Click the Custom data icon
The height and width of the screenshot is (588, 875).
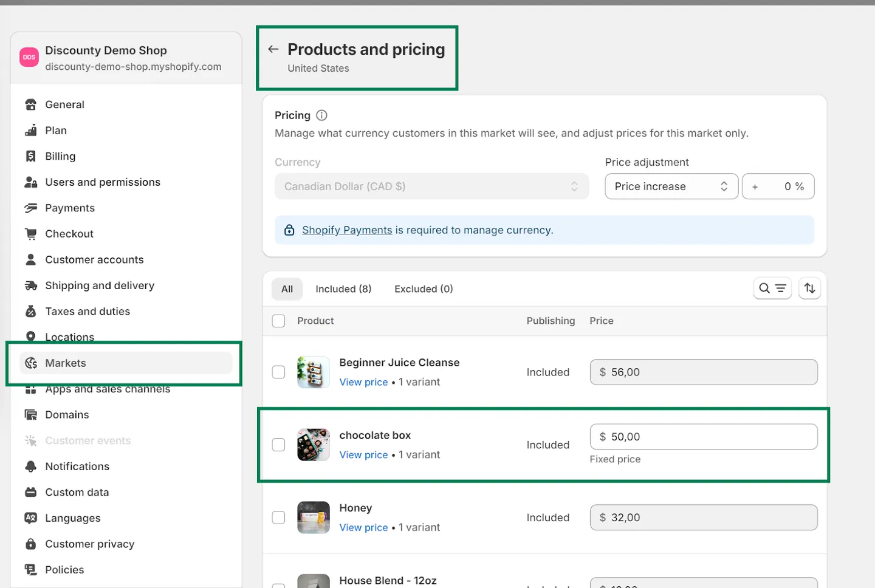(30, 492)
